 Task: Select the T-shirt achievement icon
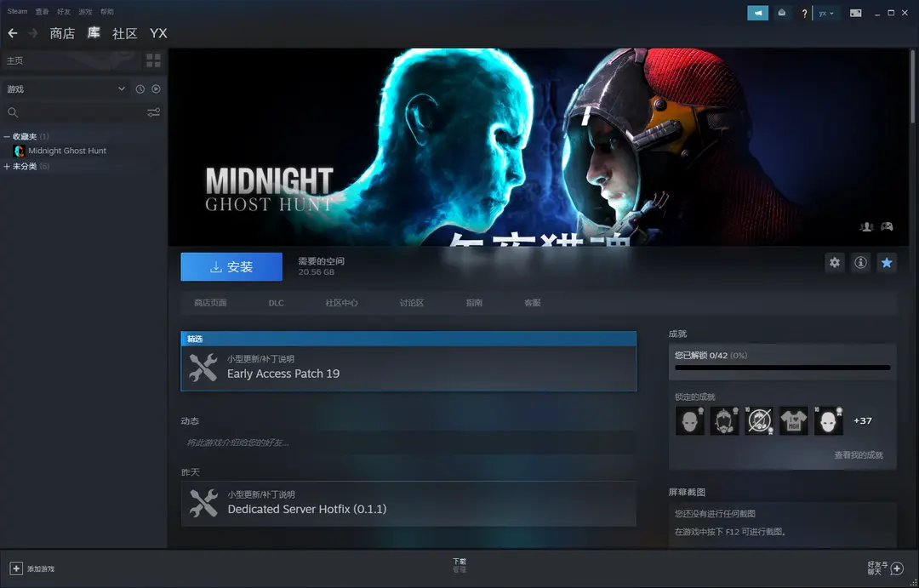point(794,421)
